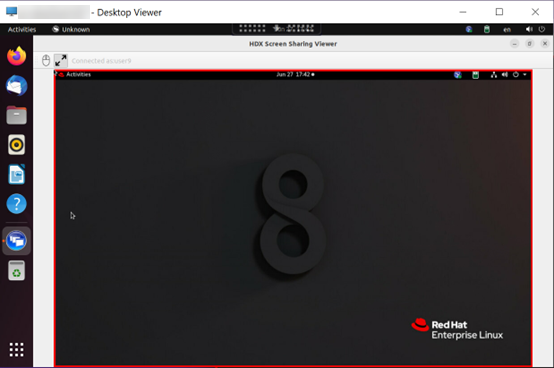Click the Red Hat Enterprise Linux logo
554x368 pixels.
pyautogui.click(x=457, y=330)
